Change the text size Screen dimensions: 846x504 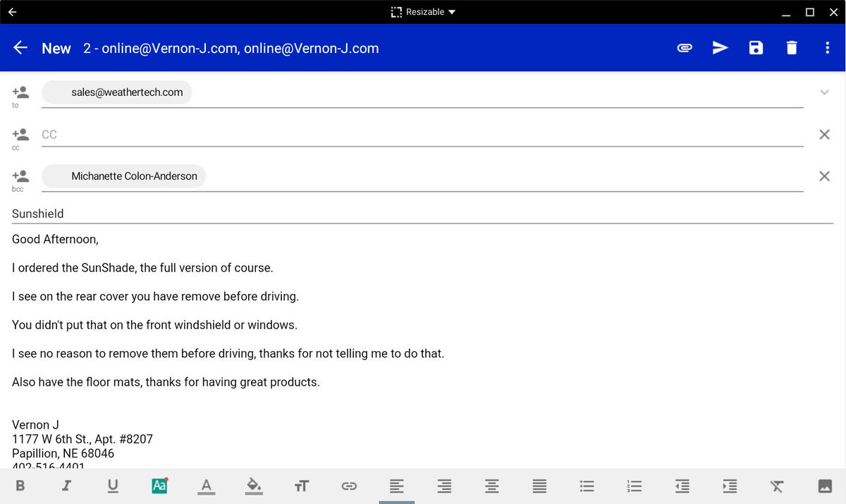tap(302, 486)
